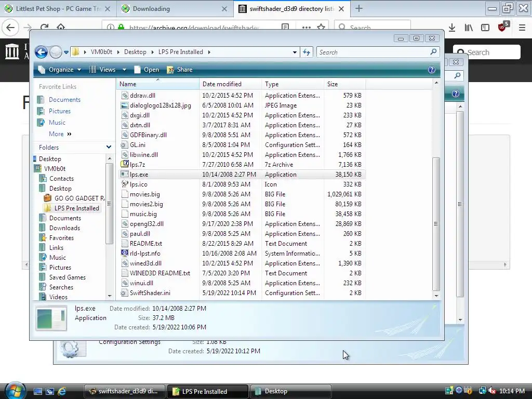The image size is (532, 399).
Task: Click Desktop breadcrumb in address bar
Action: point(135,52)
